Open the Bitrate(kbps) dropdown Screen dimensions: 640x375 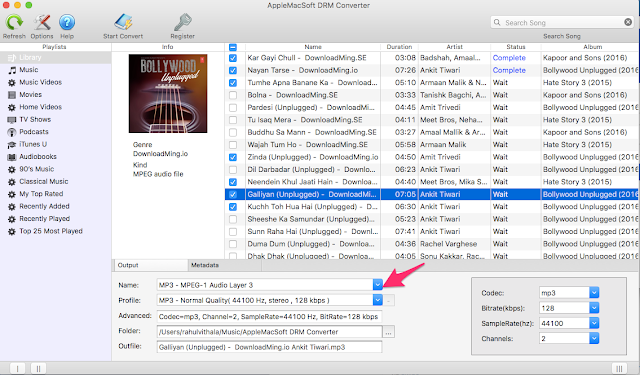(594, 308)
